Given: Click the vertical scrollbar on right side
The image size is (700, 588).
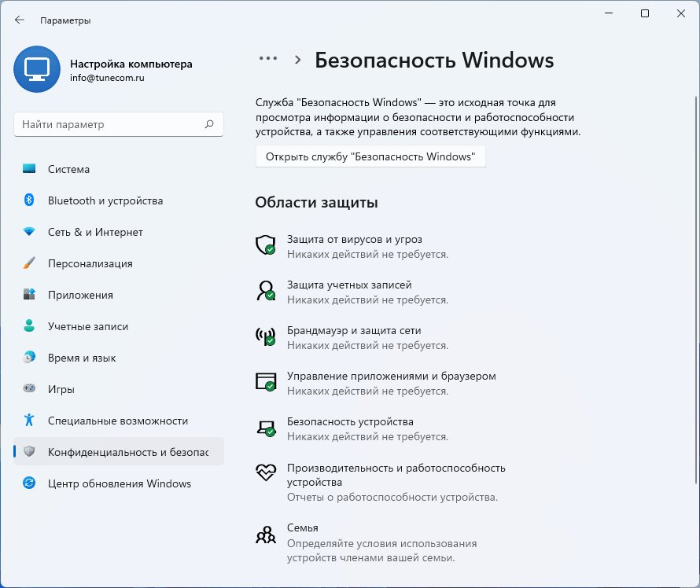Looking at the screenshot, I should 694,236.
